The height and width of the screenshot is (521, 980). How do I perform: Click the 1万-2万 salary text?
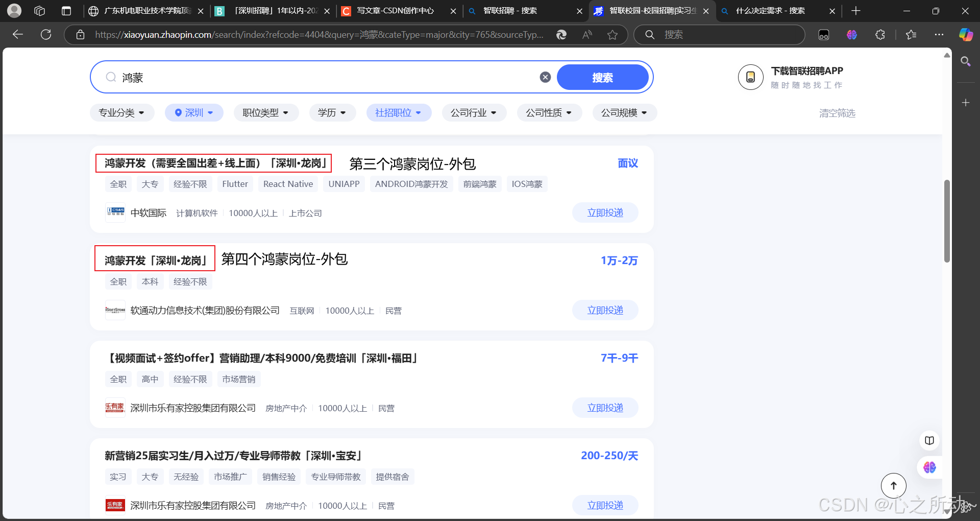tap(619, 260)
